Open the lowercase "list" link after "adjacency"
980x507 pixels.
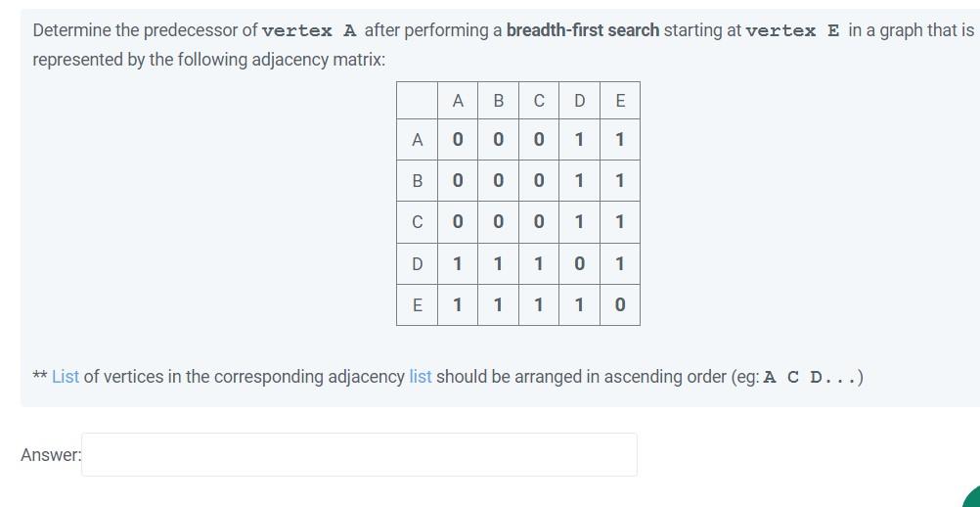pos(420,377)
